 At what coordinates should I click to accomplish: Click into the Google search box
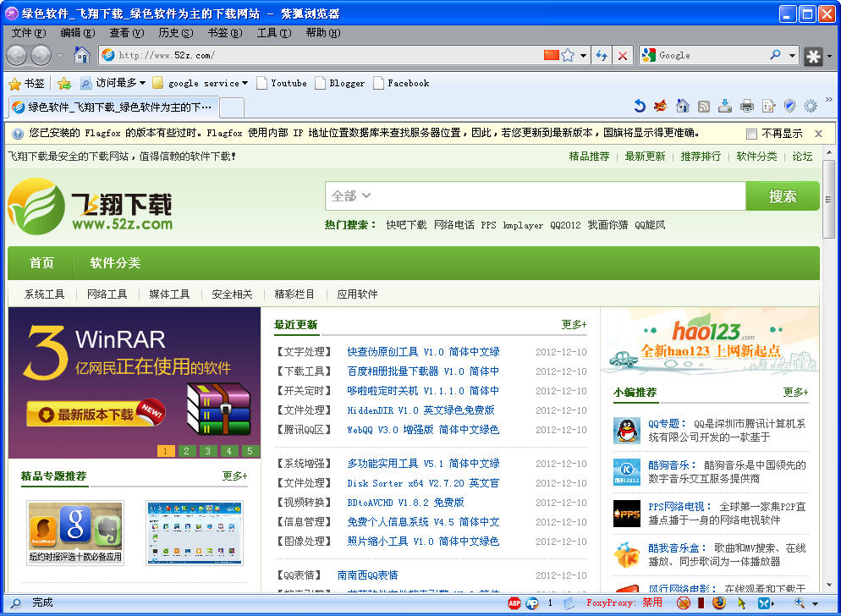[x=711, y=55]
